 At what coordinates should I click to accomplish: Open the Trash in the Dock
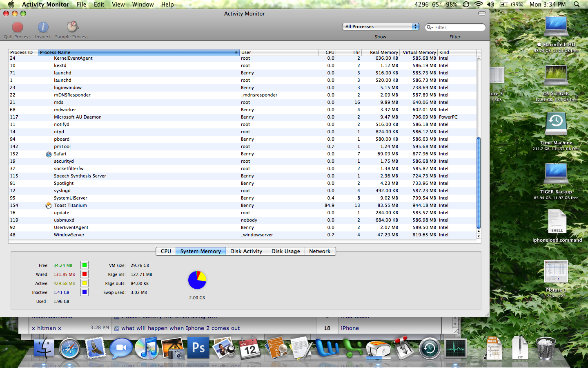[x=545, y=348]
